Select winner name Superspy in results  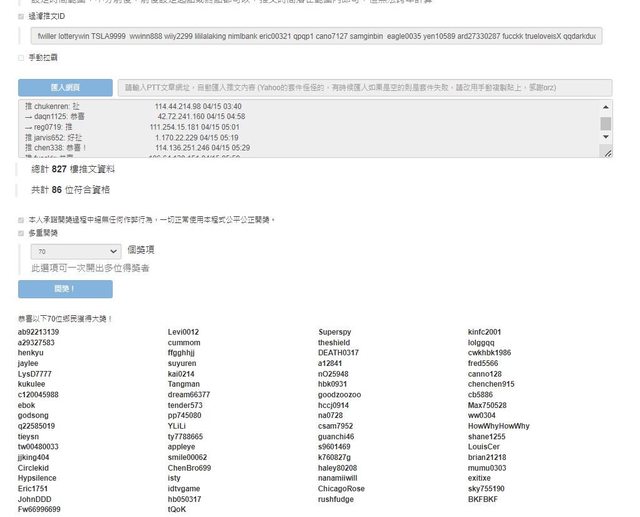(335, 332)
